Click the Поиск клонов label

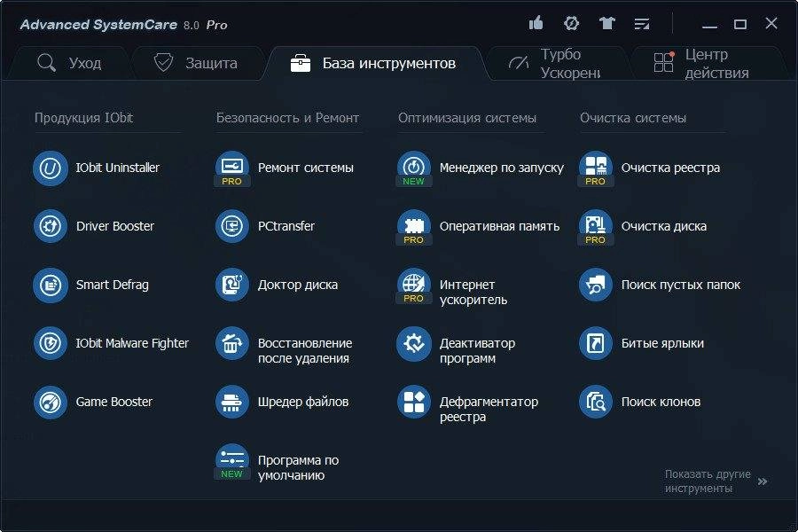tap(661, 402)
